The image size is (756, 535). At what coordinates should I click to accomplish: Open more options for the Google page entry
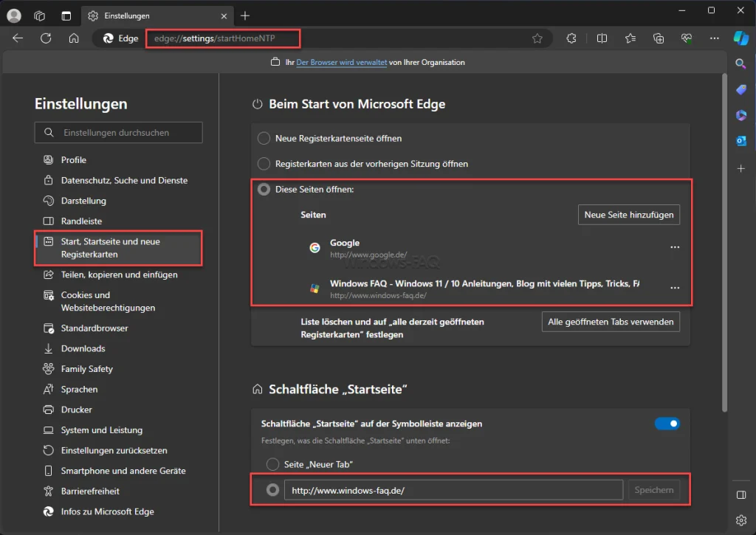[675, 247]
